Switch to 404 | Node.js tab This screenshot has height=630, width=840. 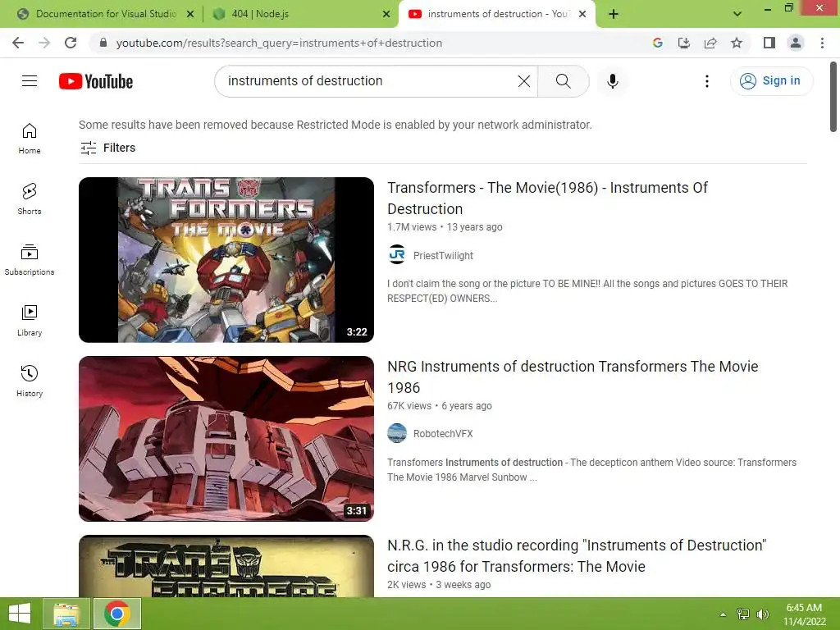click(x=300, y=14)
